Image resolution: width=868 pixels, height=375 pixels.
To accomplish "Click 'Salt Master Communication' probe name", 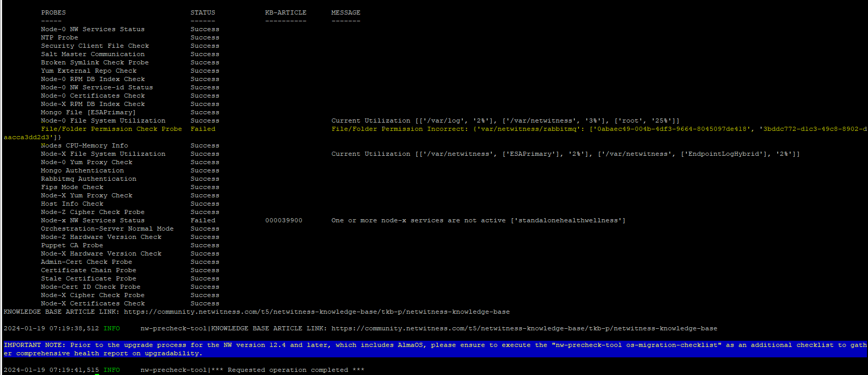I will point(93,54).
